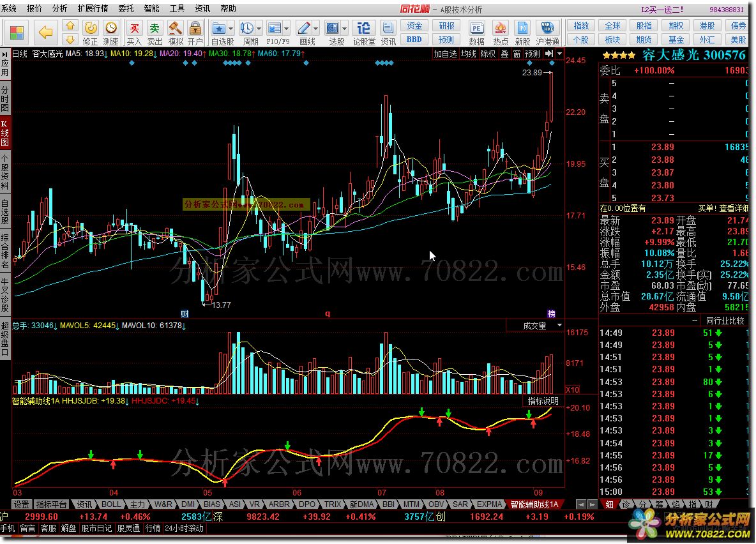The height and width of the screenshot is (544, 756).
Task: Select the BOLL indicator tab
Action: click(111, 504)
